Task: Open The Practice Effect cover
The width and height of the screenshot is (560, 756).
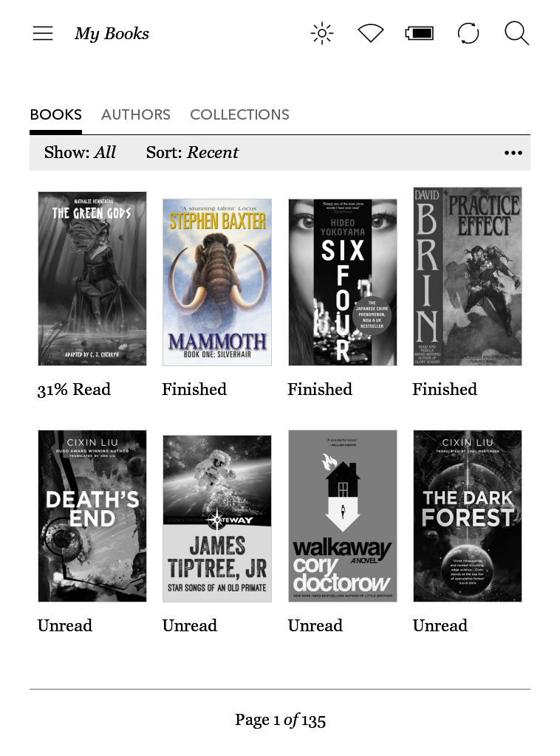Action: click(468, 276)
